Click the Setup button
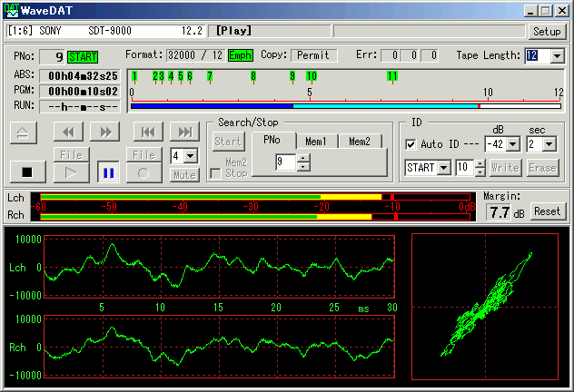This screenshot has height=392, width=574. [547, 31]
